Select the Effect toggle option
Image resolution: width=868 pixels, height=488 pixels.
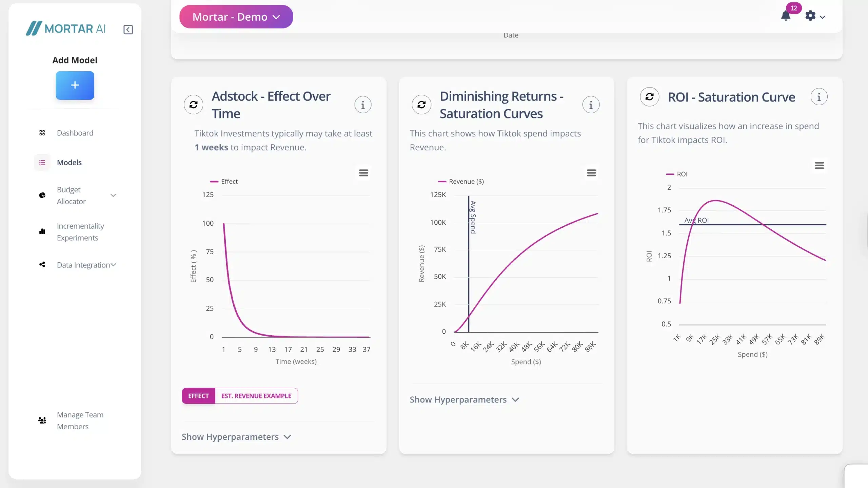(x=198, y=396)
